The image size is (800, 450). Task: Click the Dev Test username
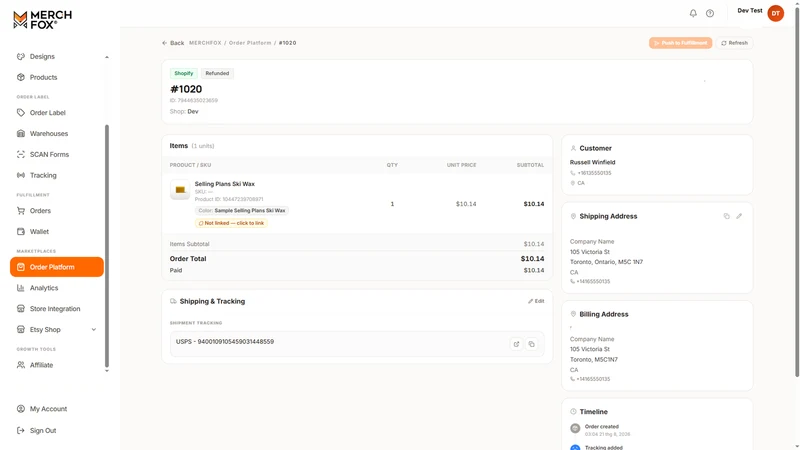(749, 11)
